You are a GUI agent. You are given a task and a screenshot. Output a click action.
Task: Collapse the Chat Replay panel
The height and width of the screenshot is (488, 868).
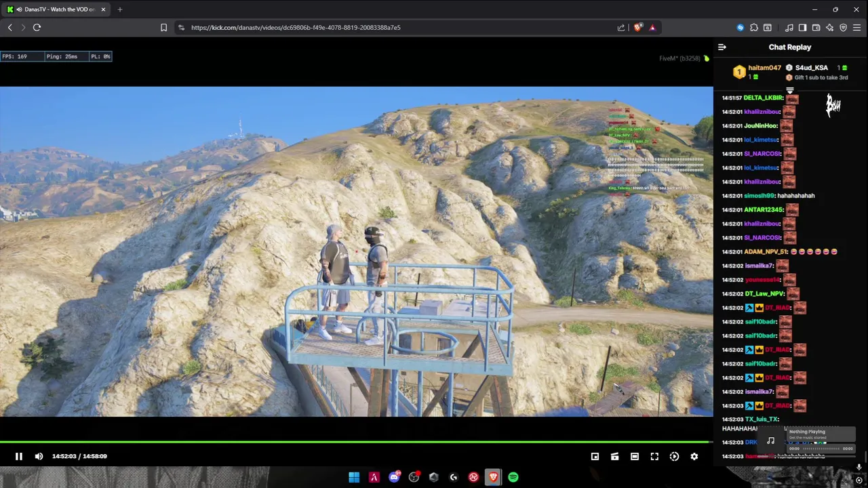pos(722,47)
